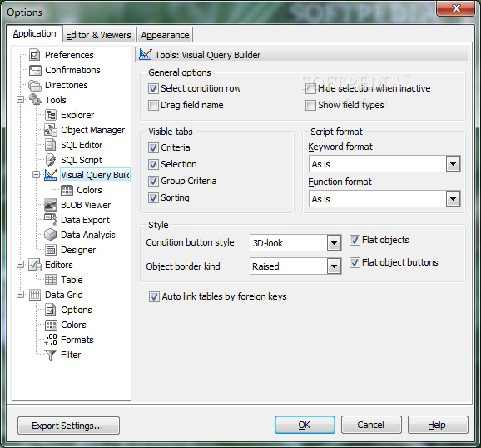Click the SQL Script lightning icon
Image resolution: width=481 pixels, height=448 pixels.
click(x=51, y=160)
